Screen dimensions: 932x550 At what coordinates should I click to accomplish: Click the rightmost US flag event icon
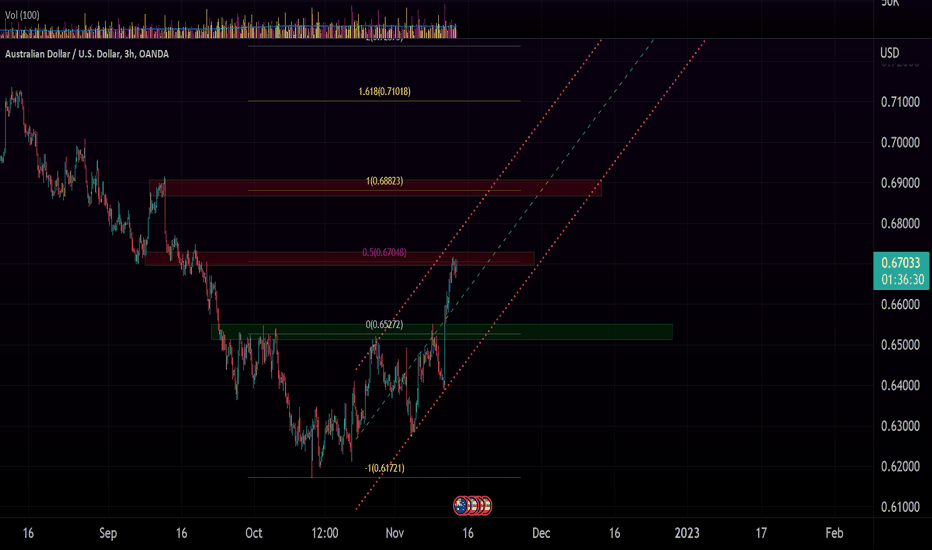[486, 505]
